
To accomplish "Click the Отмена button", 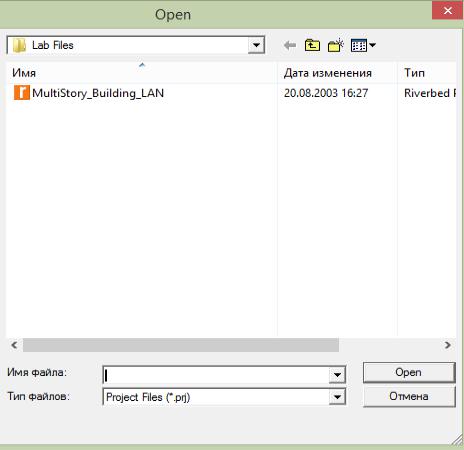I will click(x=409, y=396).
